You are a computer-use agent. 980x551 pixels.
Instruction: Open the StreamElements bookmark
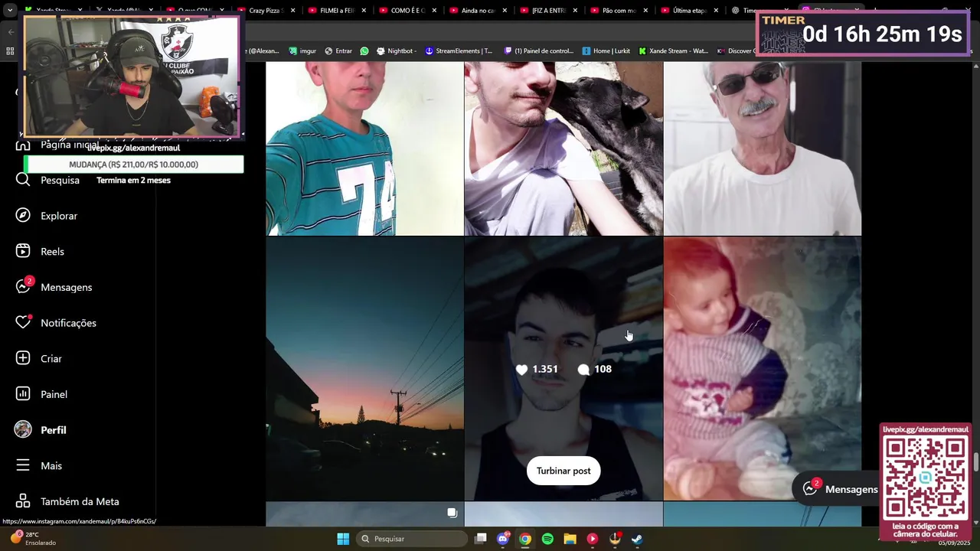click(x=459, y=51)
